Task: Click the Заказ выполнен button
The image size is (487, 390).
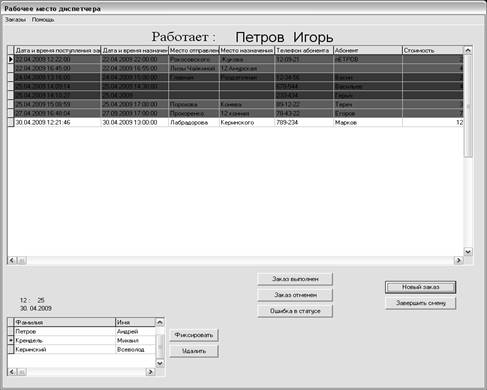Action: tap(295, 279)
